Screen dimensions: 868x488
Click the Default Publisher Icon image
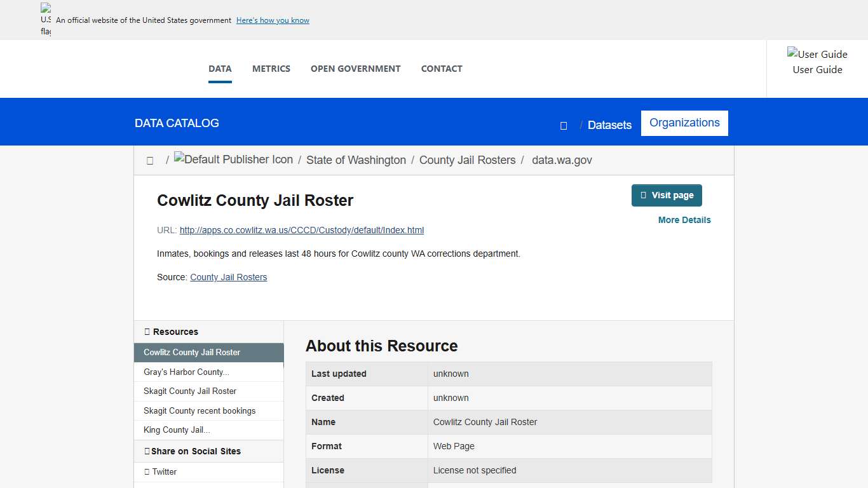click(x=233, y=159)
